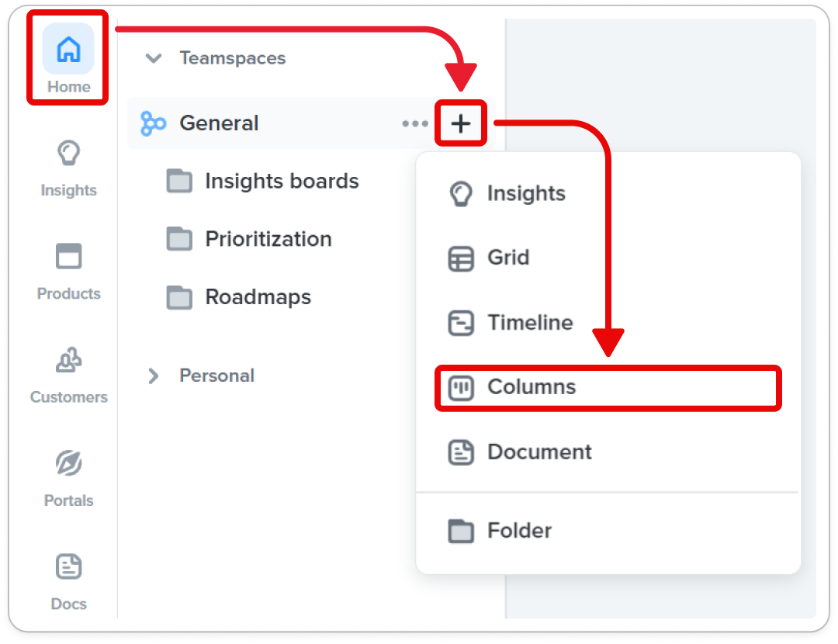Open the Home section in sidebar
Viewport: 838px width, 644px height.
(x=68, y=59)
